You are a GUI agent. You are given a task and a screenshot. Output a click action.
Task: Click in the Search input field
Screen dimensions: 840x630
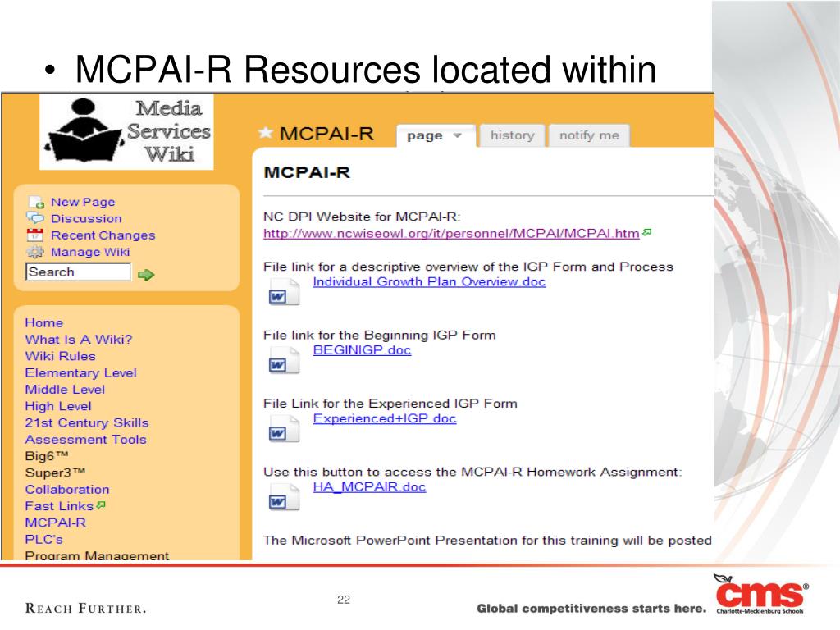[78, 272]
